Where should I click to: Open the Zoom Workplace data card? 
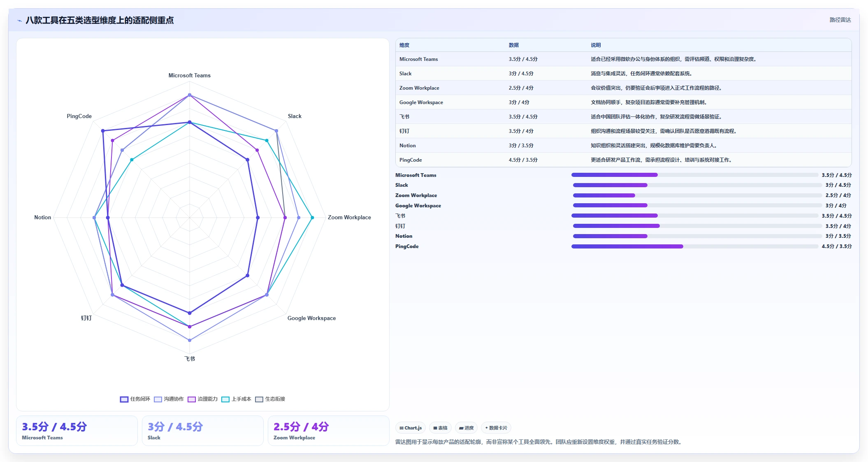329,431
